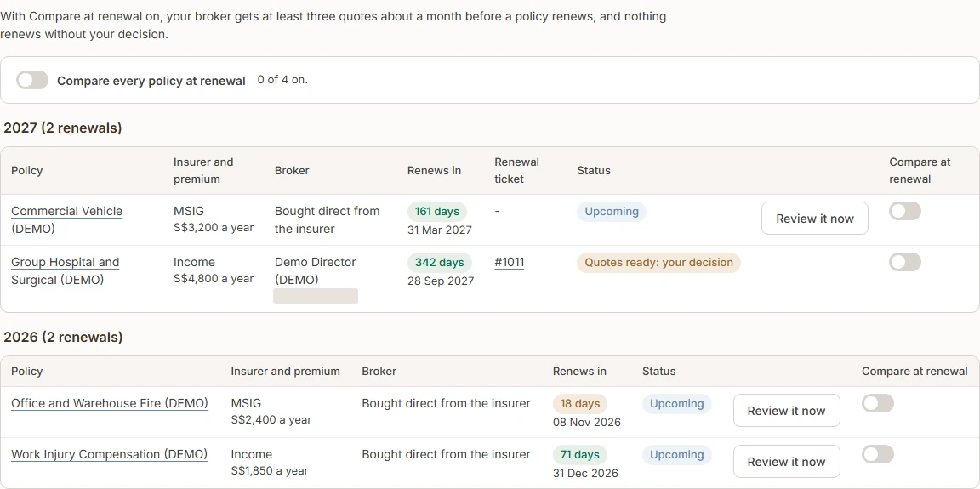Viewport: 980px width, 489px height.
Task: Click Upcoming status for Commercial Vehicle
Action: [612, 211]
